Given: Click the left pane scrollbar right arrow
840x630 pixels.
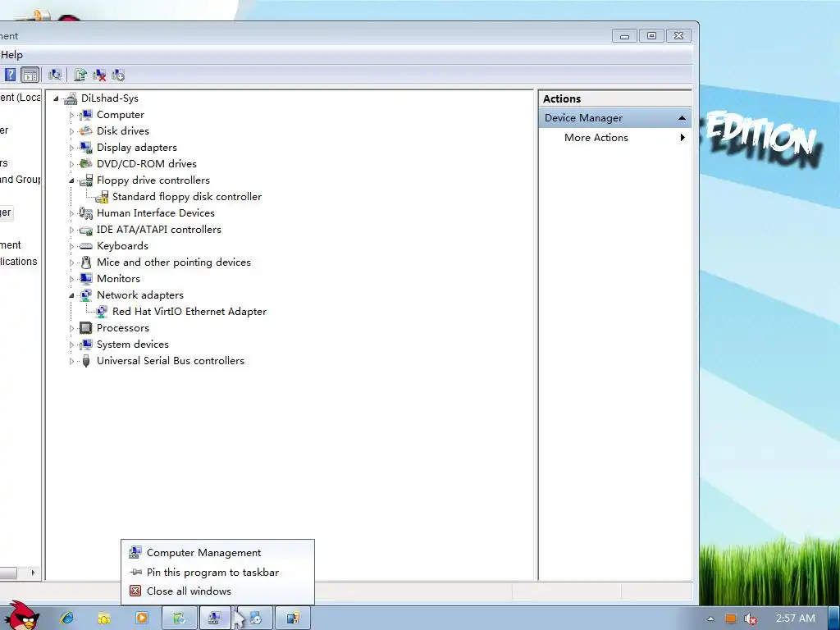Looking at the screenshot, I should [x=33, y=573].
